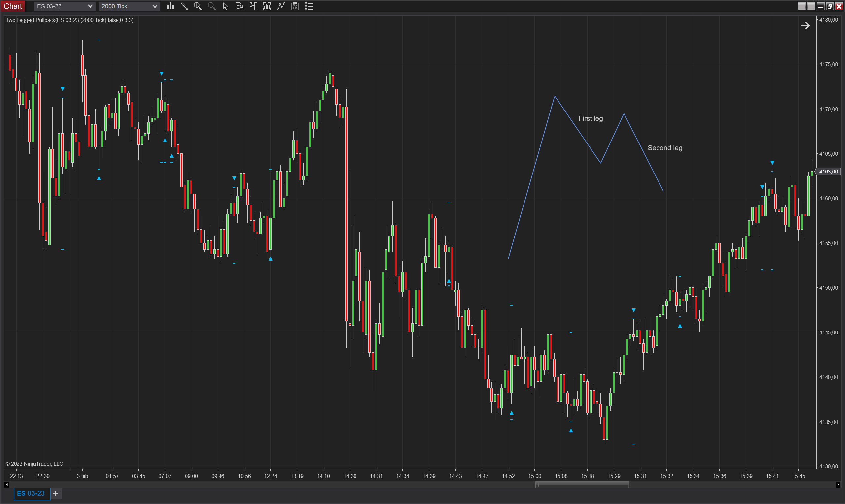Open the bar style chart icon
The image size is (845, 504).
[171, 6]
